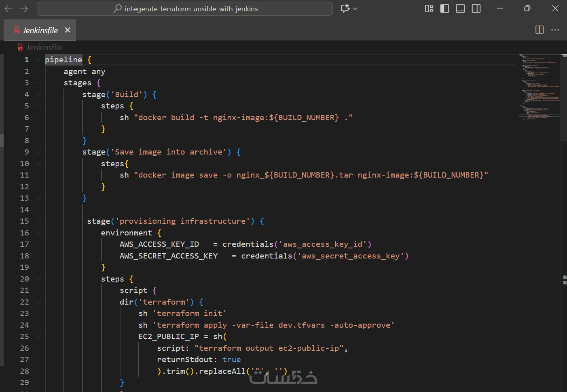The image size is (567, 392).
Task: Split the editor to the right
Action: pos(539,30)
